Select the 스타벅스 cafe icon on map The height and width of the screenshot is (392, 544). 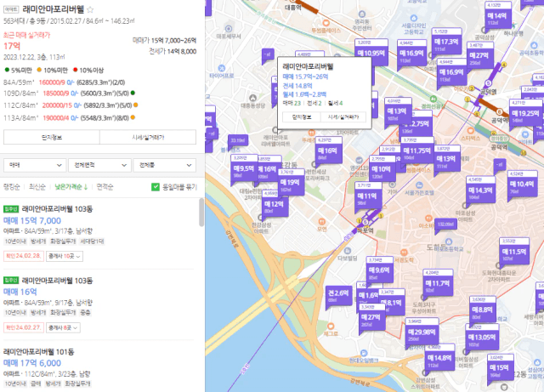coord(470,131)
